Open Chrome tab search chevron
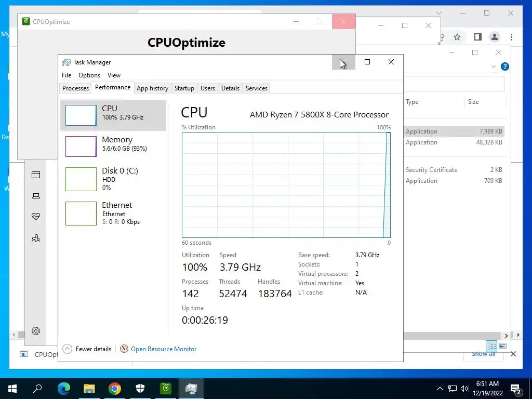This screenshot has height=399, width=532. [439, 13]
